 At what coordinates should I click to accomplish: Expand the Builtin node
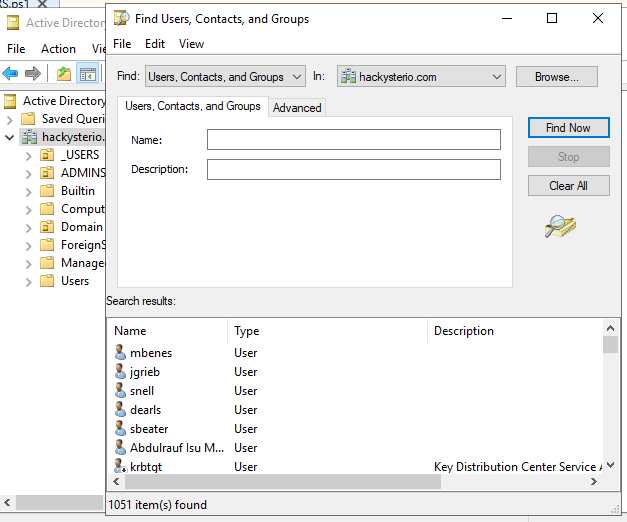pyautogui.click(x=28, y=192)
